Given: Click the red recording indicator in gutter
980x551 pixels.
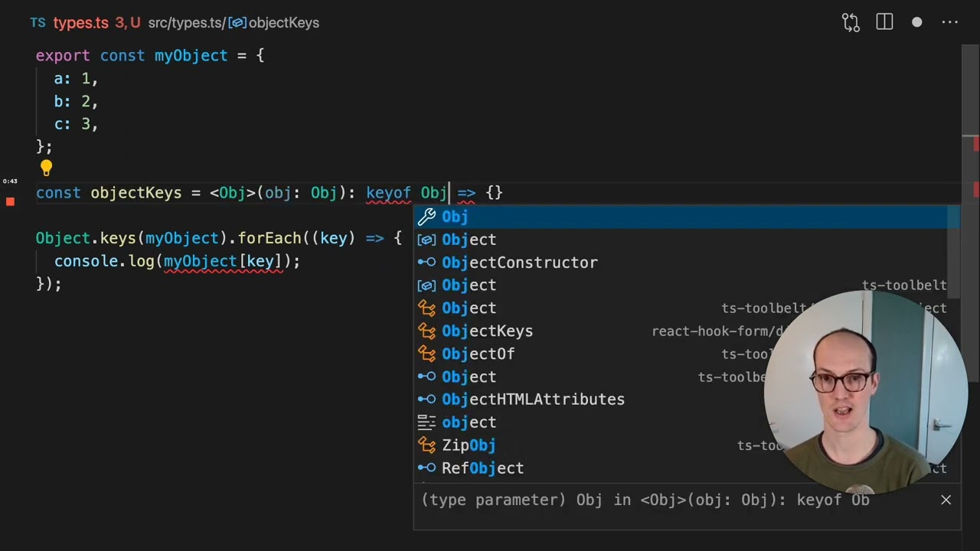Looking at the screenshot, I should (x=10, y=201).
